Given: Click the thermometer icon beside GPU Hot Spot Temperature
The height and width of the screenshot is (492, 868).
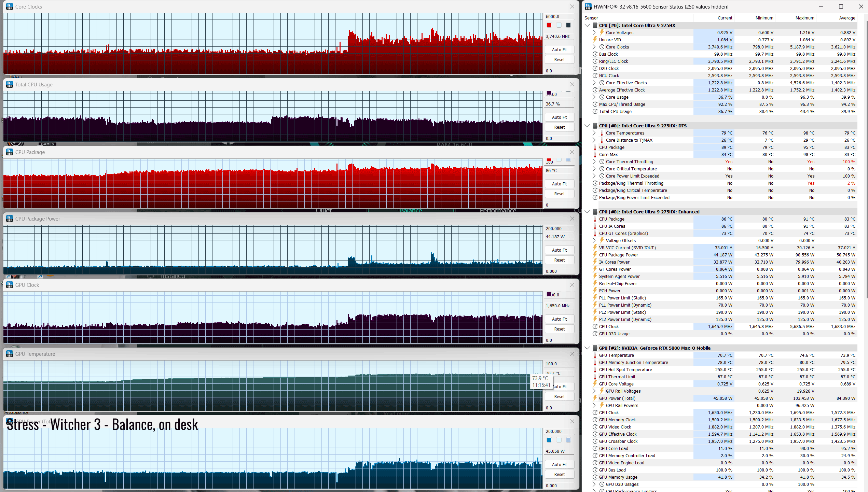Looking at the screenshot, I should (x=595, y=369).
